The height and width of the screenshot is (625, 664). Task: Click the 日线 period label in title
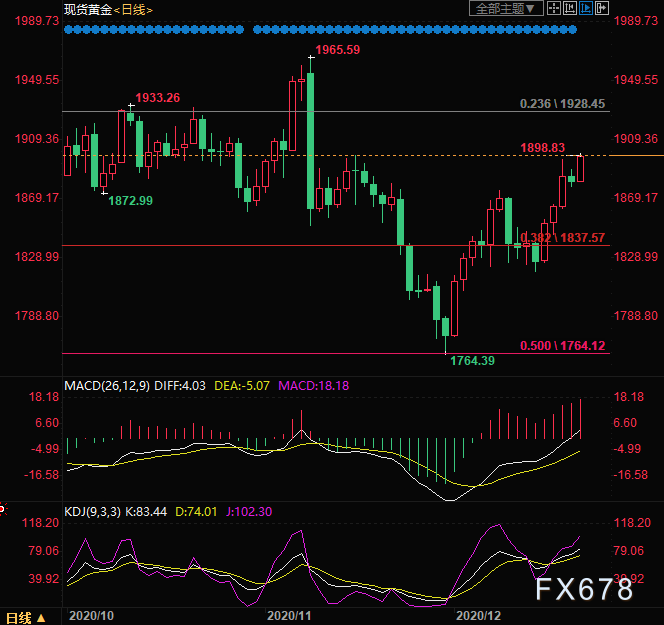click(131, 9)
